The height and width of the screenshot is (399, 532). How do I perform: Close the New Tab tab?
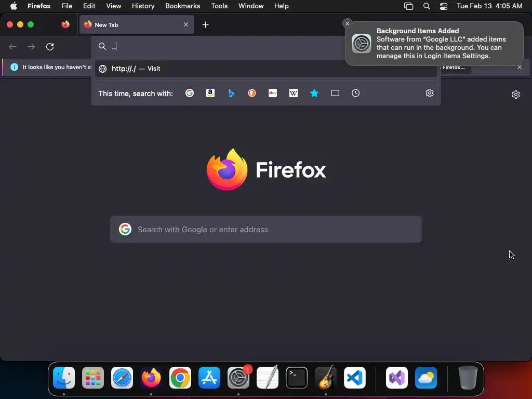pos(186,24)
